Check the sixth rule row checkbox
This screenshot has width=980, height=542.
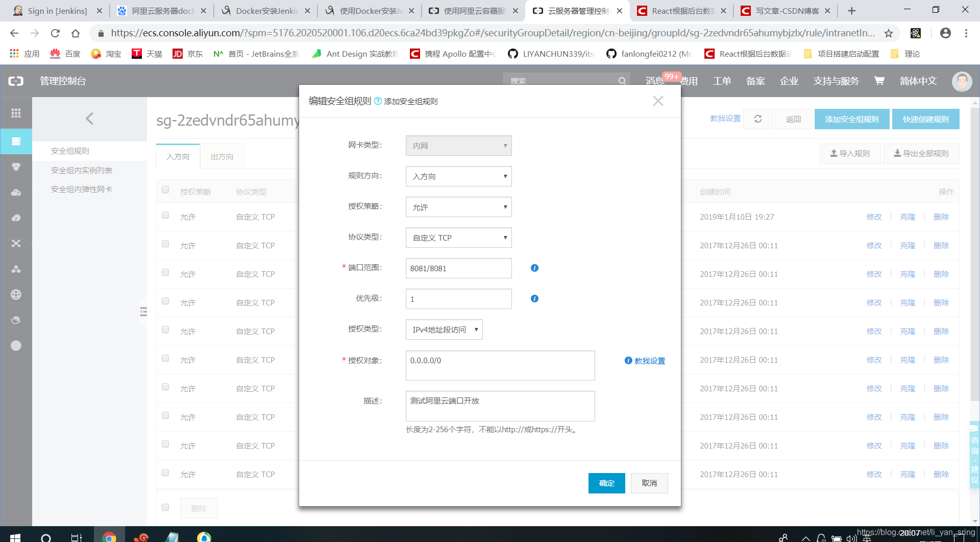click(165, 359)
